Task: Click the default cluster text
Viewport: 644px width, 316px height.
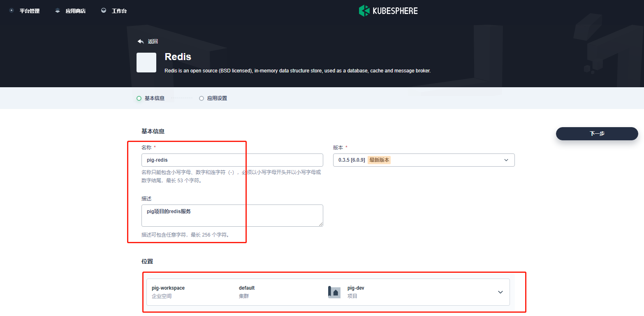Action: tap(247, 288)
